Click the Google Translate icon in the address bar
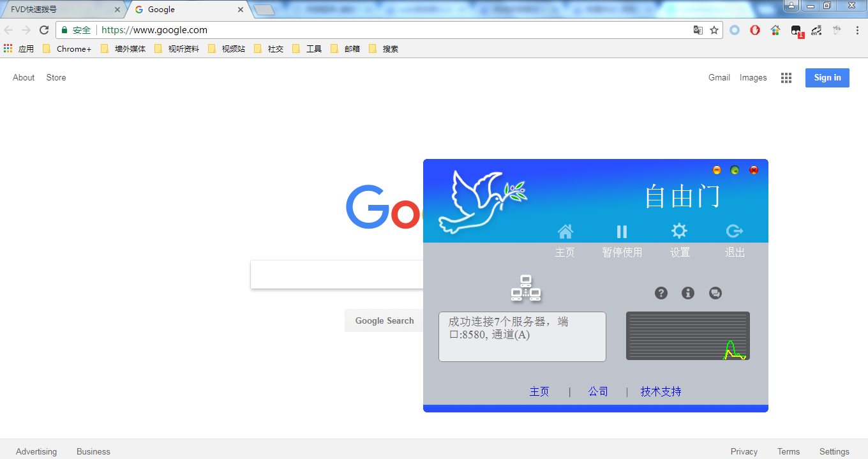The width and height of the screenshot is (868, 459). pos(698,30)
